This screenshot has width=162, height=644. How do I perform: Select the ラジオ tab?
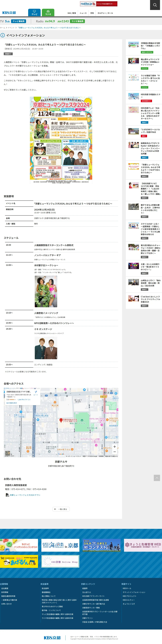point(48,12)
